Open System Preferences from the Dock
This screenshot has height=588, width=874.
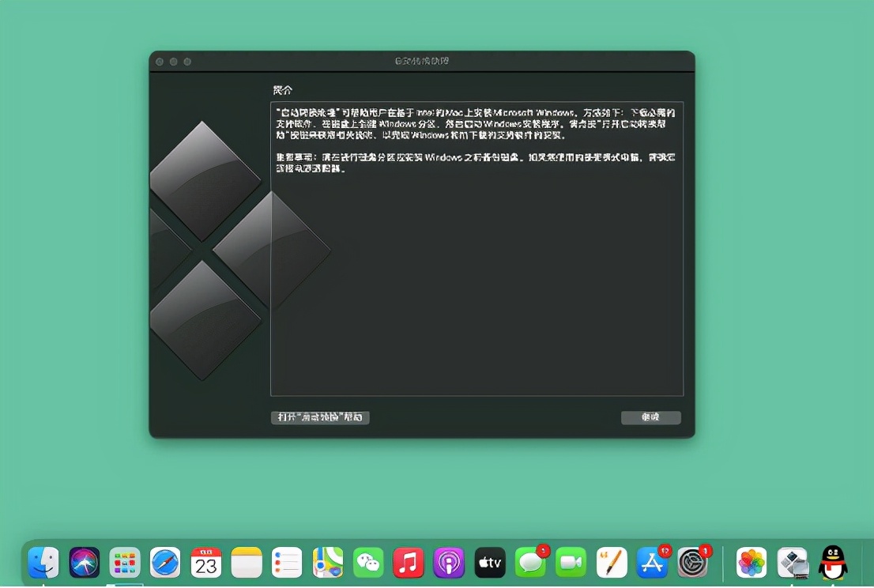691,562
